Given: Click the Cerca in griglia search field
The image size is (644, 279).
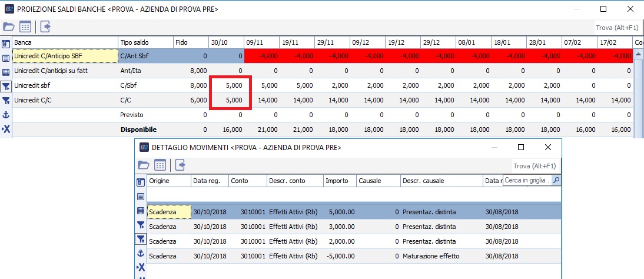Looking at the screenshot, I should [x=527, y=180].
